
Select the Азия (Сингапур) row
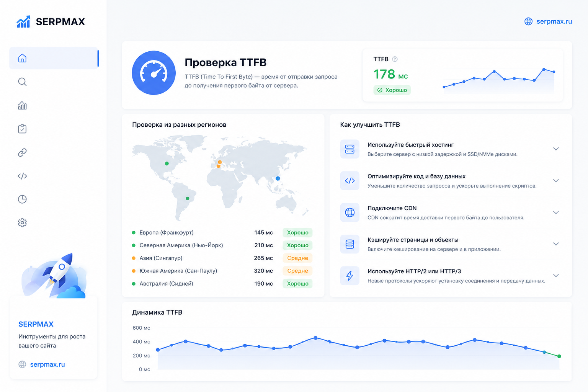click(x=222, y=258)
